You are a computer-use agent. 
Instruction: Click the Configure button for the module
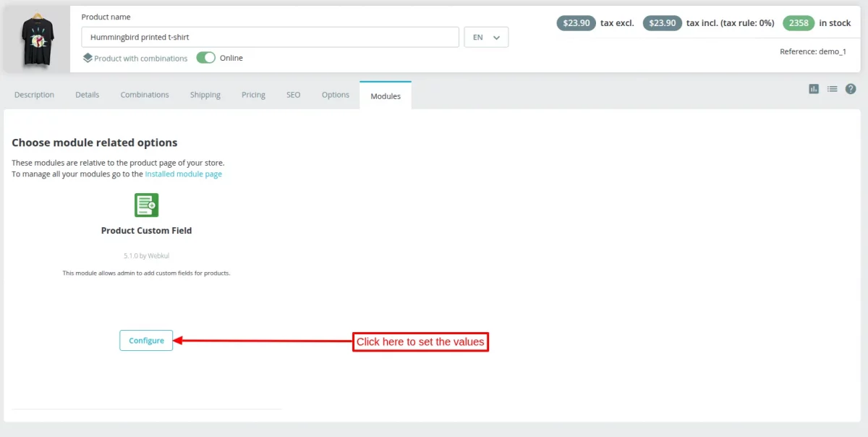tap(145, 340)
